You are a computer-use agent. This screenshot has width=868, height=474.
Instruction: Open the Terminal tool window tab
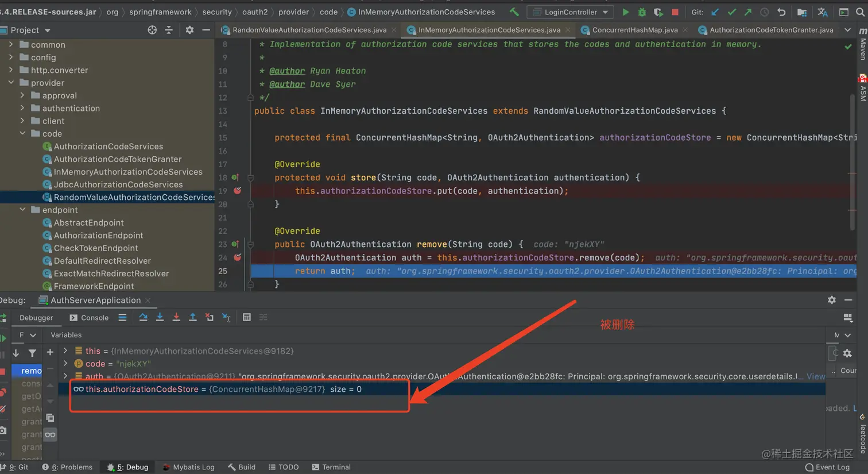click(331, 467)
